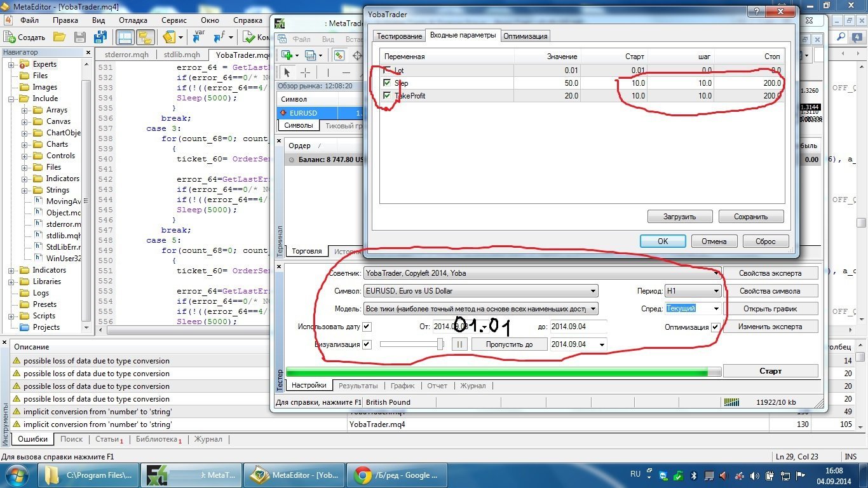Click the profiles icon in MetaTrader toolbar
Viewport: 868px width, 488px height.
point(311,55)
